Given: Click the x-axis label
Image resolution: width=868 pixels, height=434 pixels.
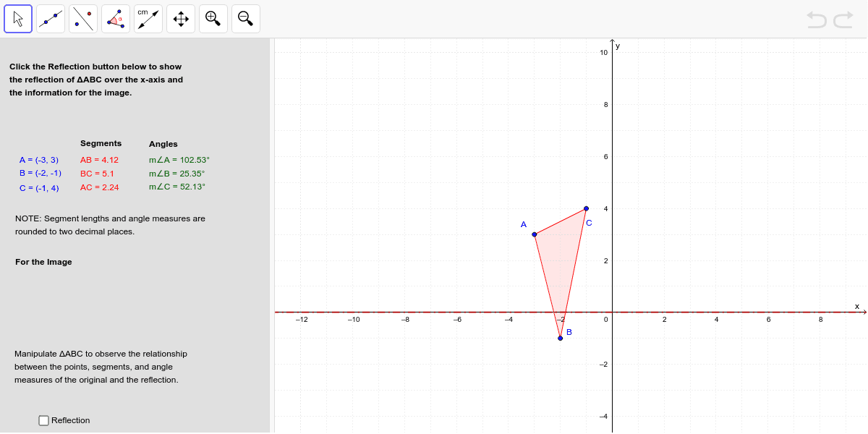Looking at the screenshot, I should pos(856,306).
